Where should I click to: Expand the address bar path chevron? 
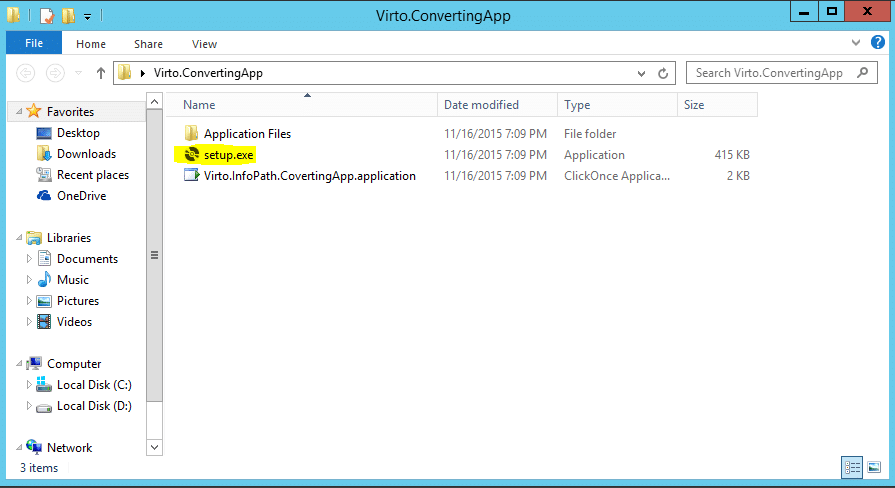[x=143, y=73]
